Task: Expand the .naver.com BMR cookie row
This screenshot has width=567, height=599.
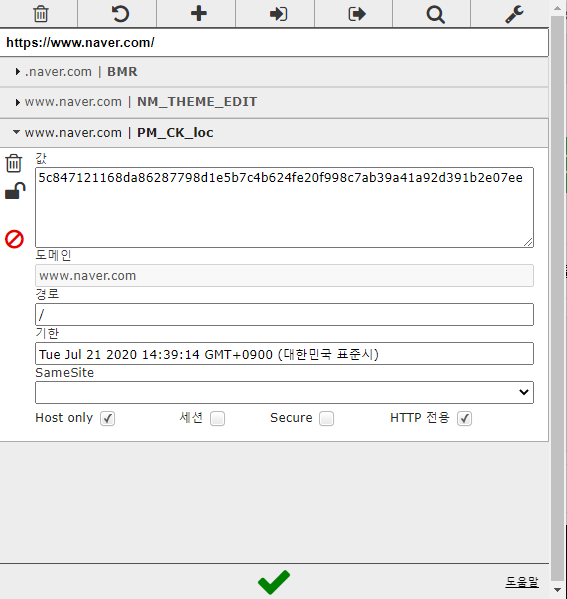Action: click(274, 72)
